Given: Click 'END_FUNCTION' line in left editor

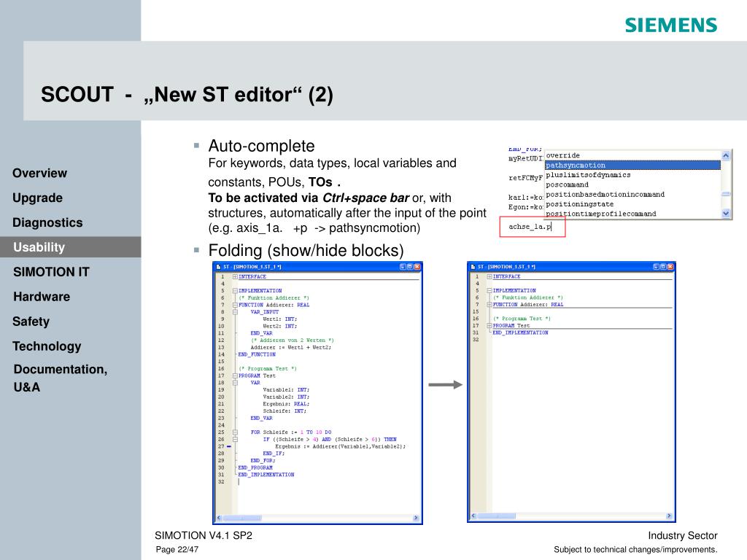Looking at the screenshot, I should click(257, 355).
